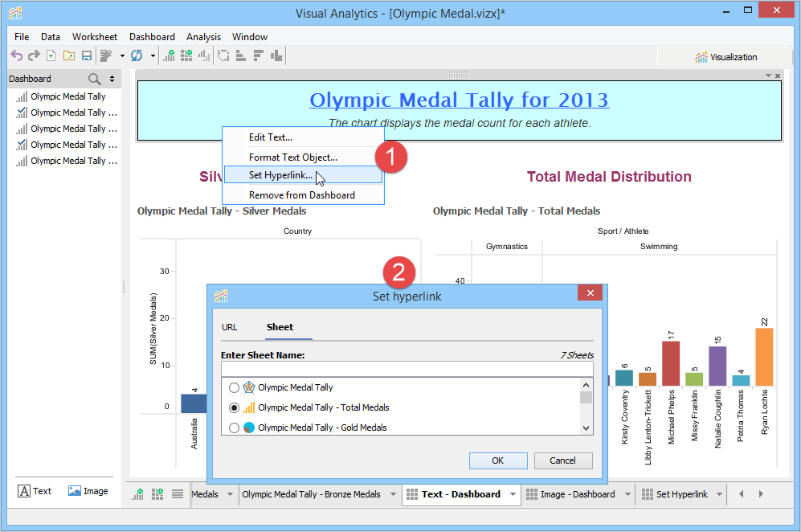801x532 pixels.
Task: Choose Remove from Dashboard
Action: (x=304, y=195)
